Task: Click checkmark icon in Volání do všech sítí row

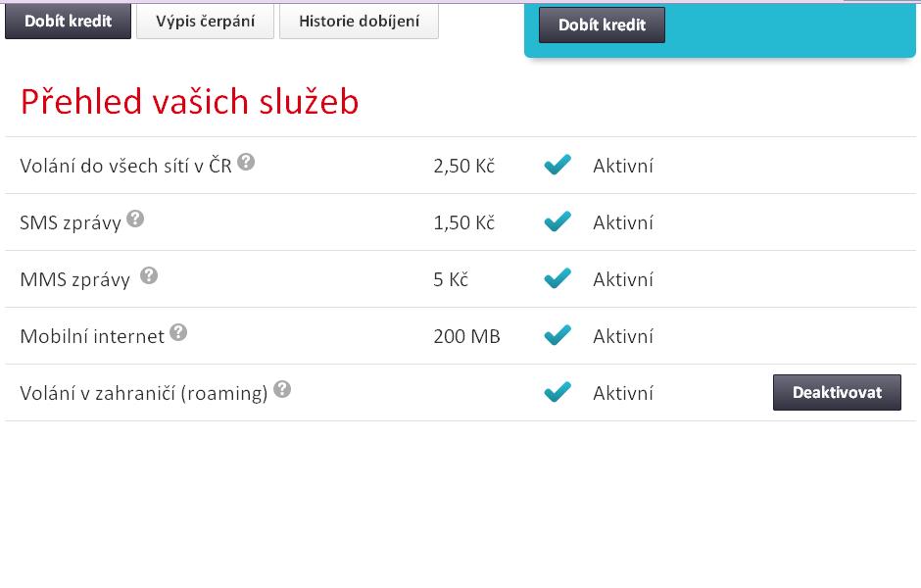Action: (x=557, y=166)
